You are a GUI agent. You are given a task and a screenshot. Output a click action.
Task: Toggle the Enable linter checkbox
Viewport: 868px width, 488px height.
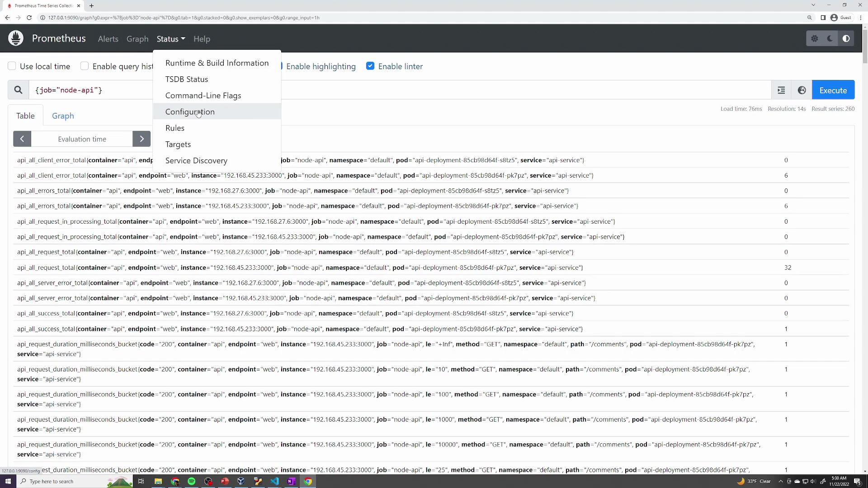pyautogui.click(x=370, y=66)
